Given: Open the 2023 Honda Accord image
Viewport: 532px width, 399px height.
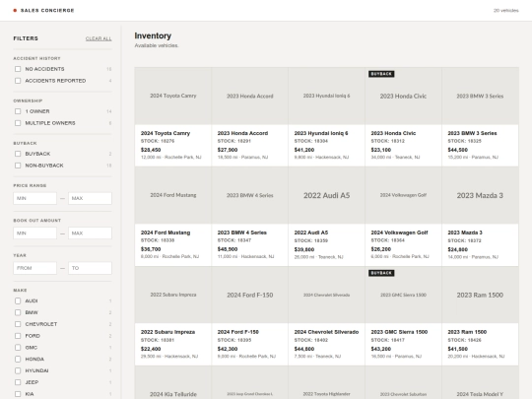Looking at the screenshot, I should pos(250,96).
